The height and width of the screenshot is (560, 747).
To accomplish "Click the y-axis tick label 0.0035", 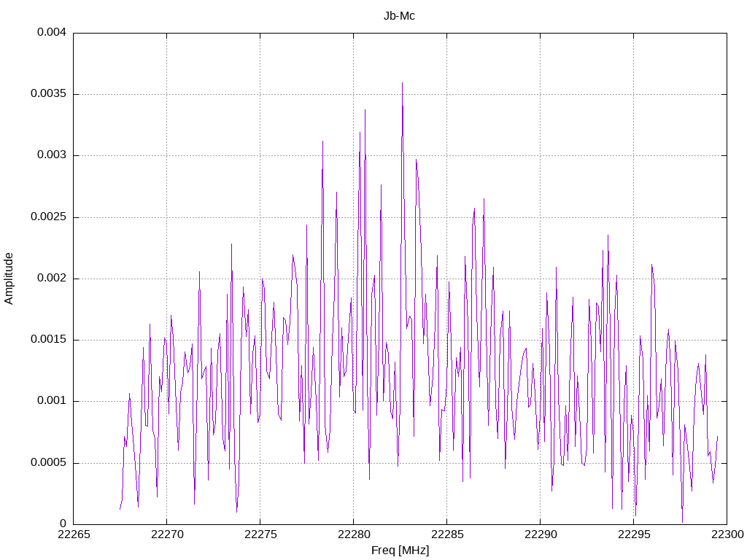I will [49, 93].
